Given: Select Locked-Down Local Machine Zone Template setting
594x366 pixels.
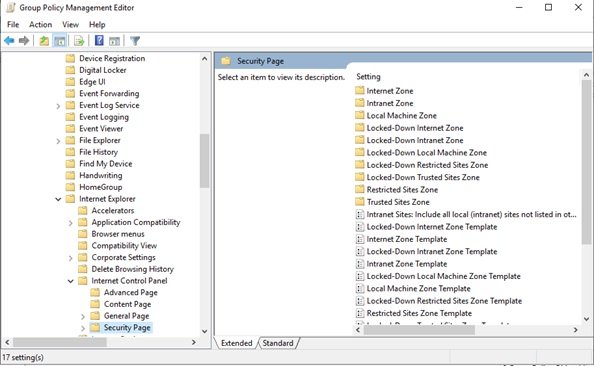Looking at the screenshot, I should (444, 276).
